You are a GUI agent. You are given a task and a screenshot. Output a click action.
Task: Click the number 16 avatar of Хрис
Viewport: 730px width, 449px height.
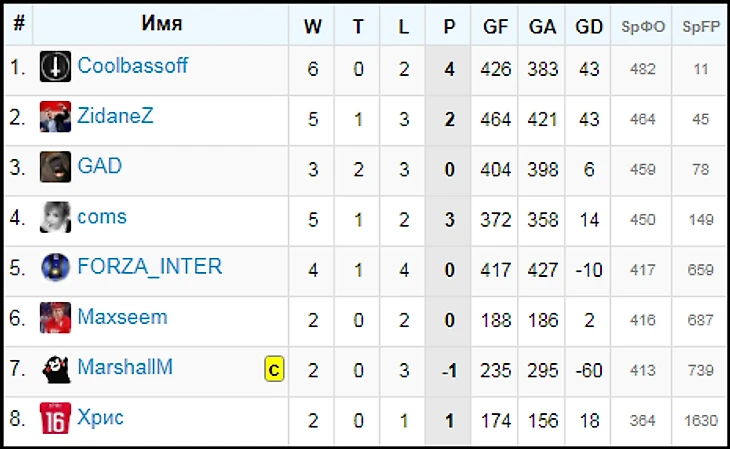[55, 418]
